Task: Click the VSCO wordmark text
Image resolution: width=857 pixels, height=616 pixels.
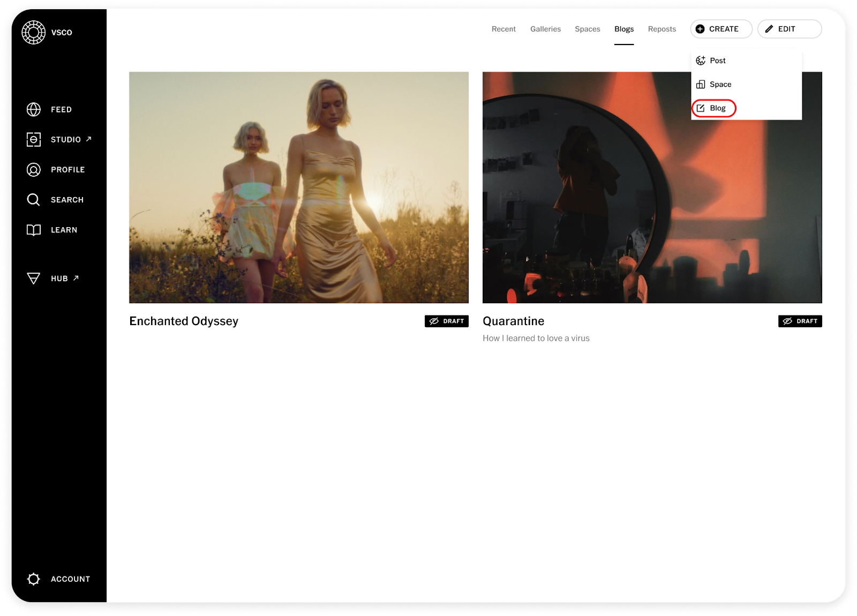Action: click(62, 33)
